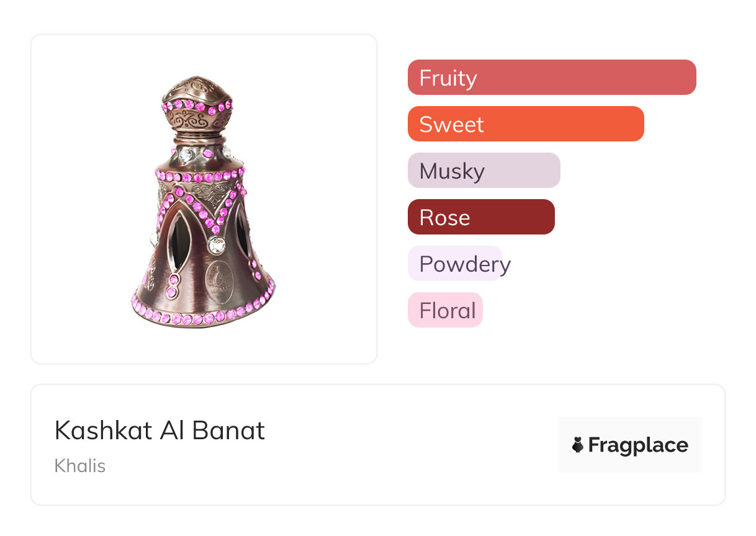The height and width of the screenshot is (536, 756).
Task: Click the dark red Rose accord bar
Action: pyautogui.click(x=480, y=217)
